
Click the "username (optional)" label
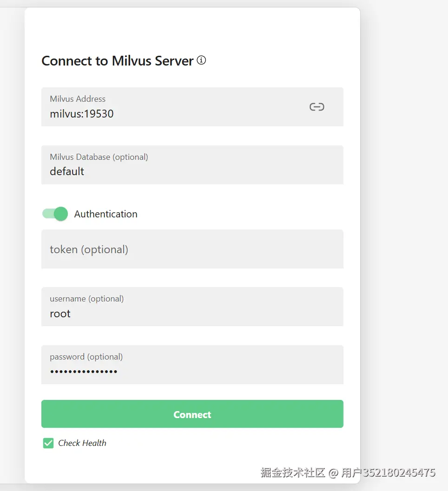click(87, 299)
